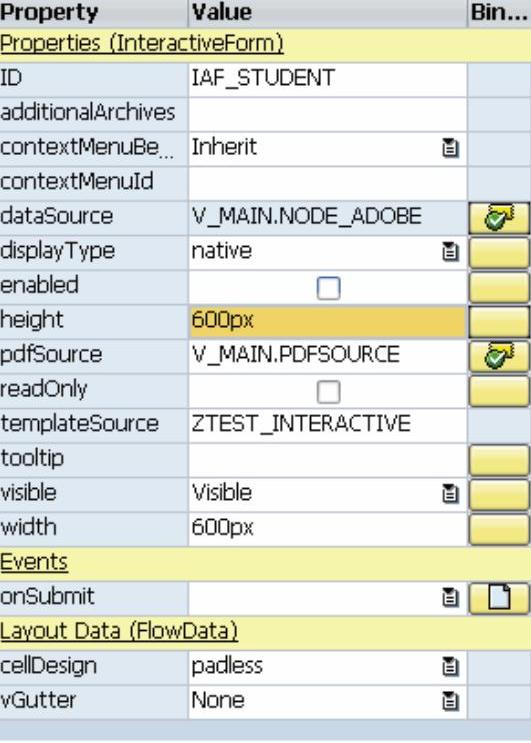
Task: Click the templateSource ZTEST_INTERACTIVE field
Action: pos(327,426)
